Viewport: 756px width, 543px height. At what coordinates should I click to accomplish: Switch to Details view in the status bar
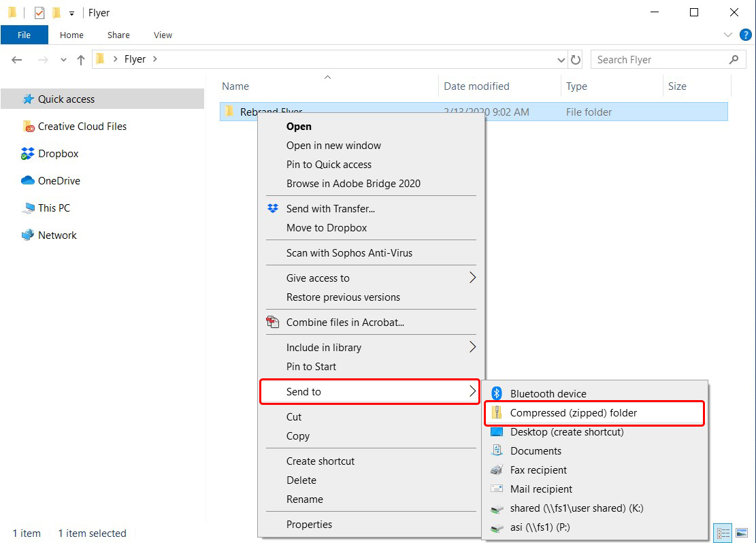point(723,533)
